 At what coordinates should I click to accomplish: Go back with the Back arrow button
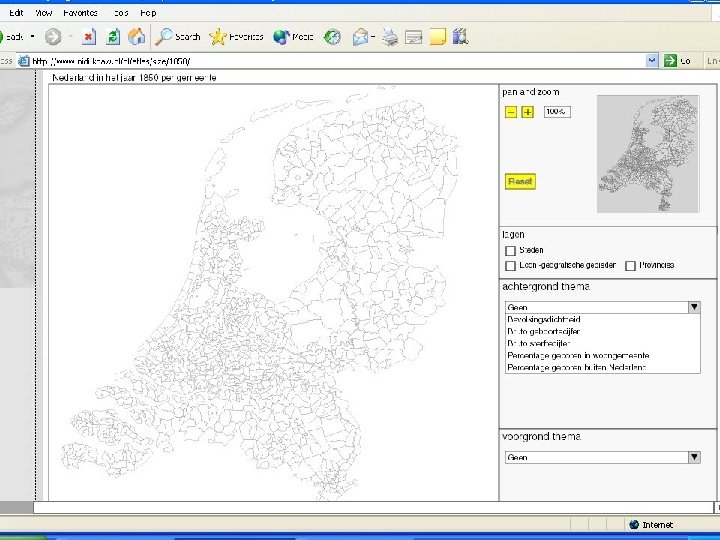point(11,37)
